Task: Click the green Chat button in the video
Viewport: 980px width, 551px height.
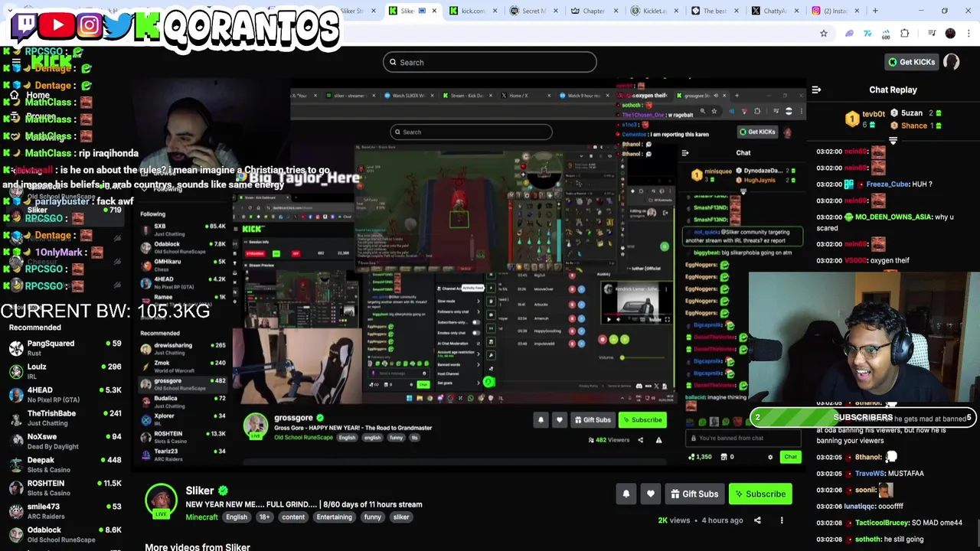Action: click(x=790, y=457)
